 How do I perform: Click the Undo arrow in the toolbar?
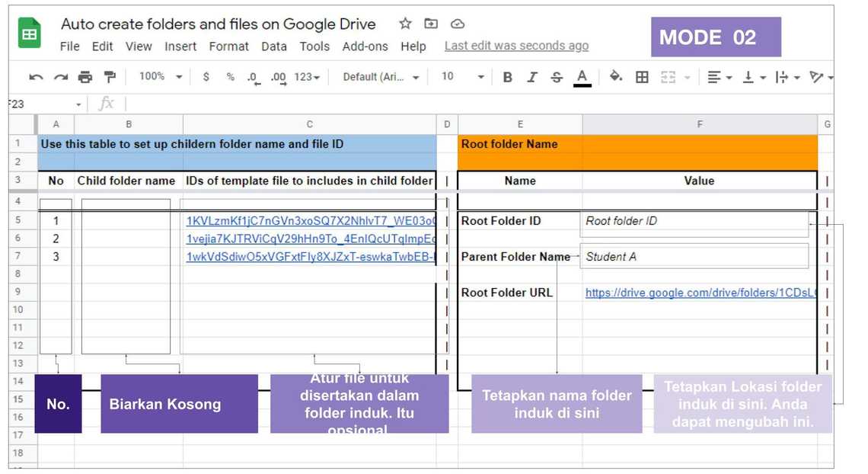coord(35,77)
